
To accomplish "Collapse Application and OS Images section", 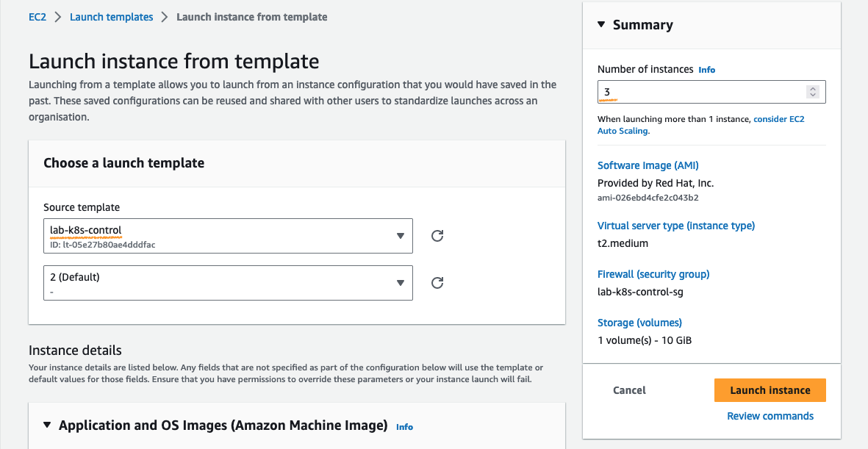I will click(47, 425).
